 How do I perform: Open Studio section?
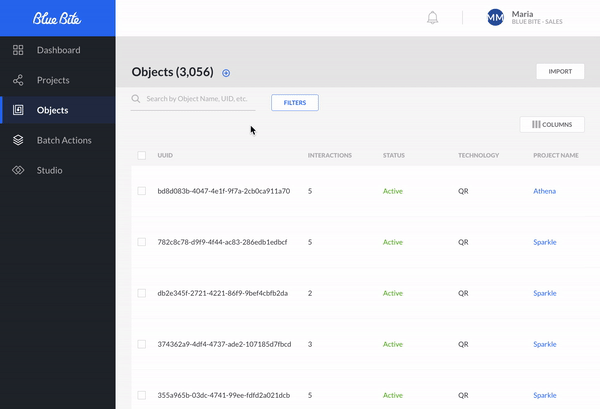coord(49,170)
